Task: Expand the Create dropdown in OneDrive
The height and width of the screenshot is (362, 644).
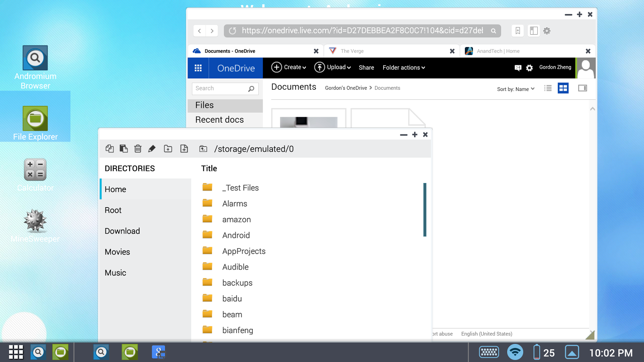Action: click(289, 67)
